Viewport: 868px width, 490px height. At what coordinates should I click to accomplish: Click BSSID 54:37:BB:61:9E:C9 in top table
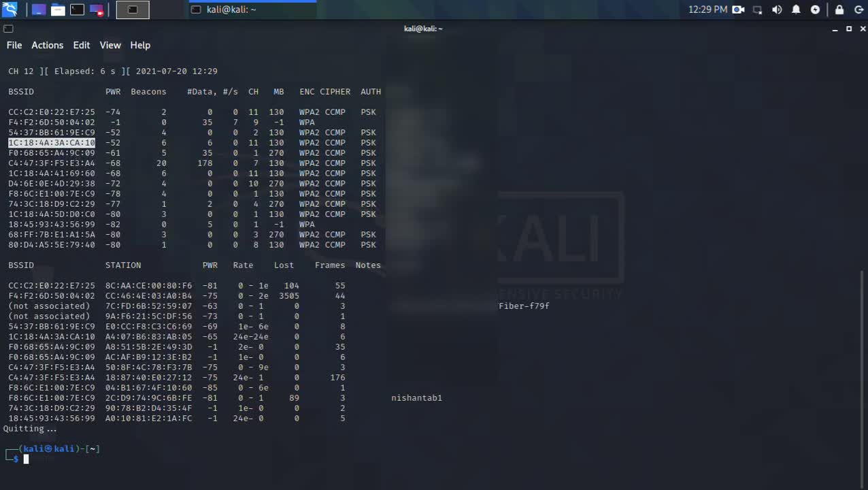[x=52, y=133]
